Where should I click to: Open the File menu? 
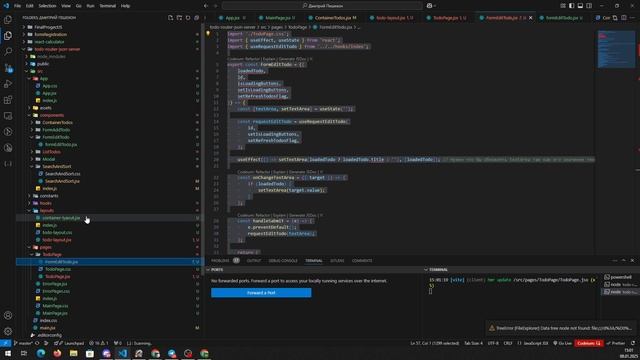pos(18,6)
